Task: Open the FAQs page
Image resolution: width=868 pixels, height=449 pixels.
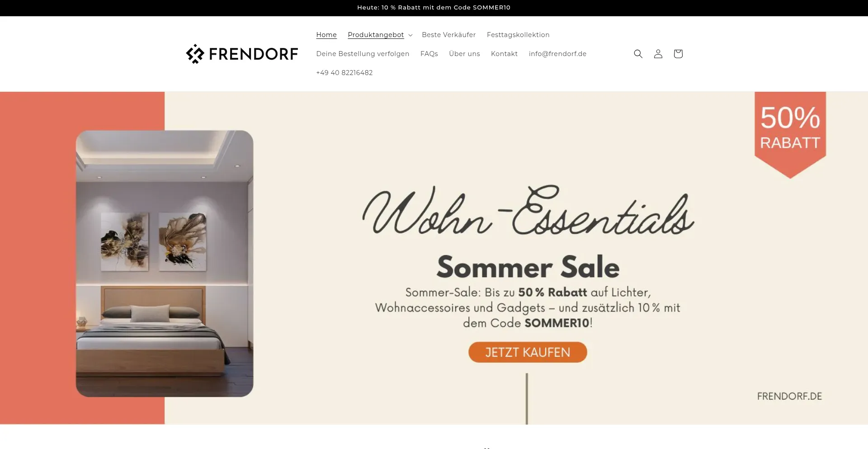Action: 429,54
